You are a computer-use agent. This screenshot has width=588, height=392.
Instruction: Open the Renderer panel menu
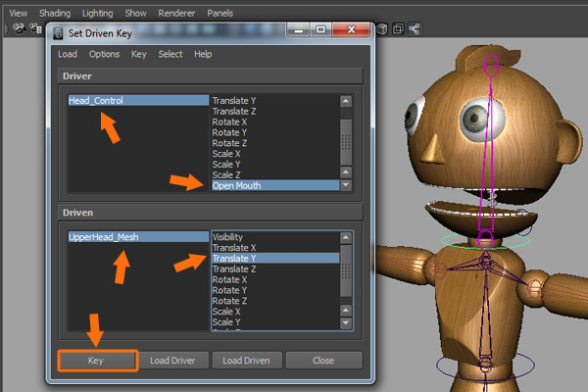[x=176, y=14]
